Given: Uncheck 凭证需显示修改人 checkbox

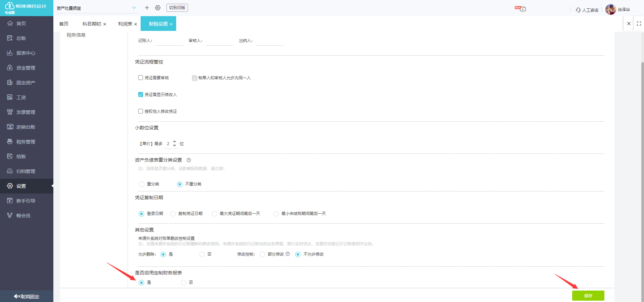Looking at the screenshot, I should tap(141, 95).
